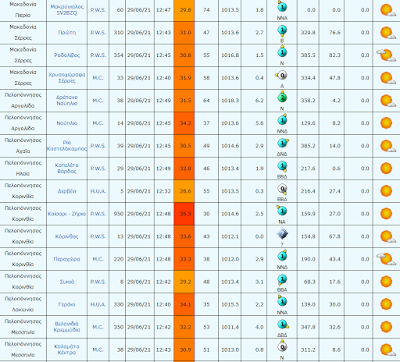Click the sun icon in the Καίσαρι - Ζήρια row
This screenshot has height=362, width=400.
(386, 214)
